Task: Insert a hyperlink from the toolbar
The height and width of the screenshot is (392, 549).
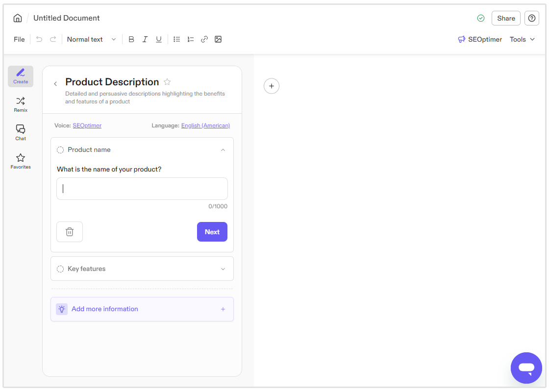Action: pyautogui.click(x=204, y=39)
